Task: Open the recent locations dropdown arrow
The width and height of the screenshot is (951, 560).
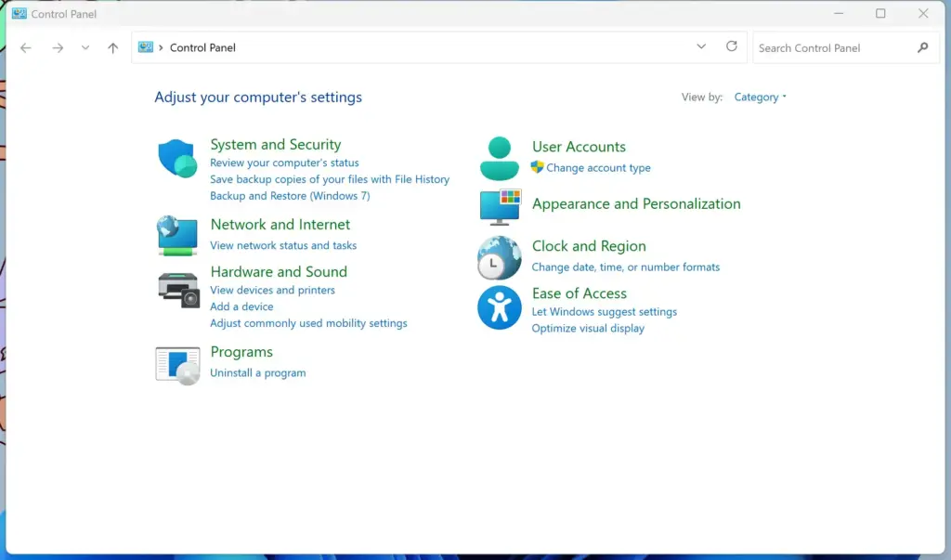Action: point(85,48)
